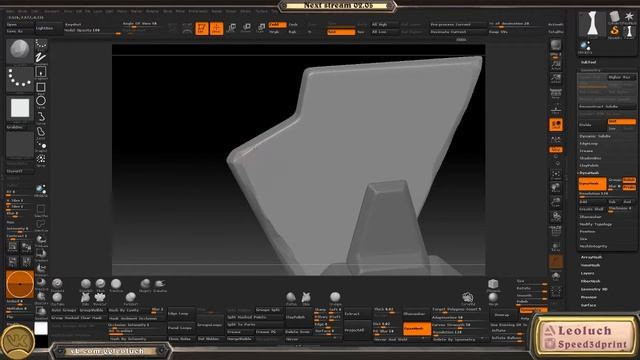The image size is (640, 360).
Task: Adjust the Model Opacity slider
Action: 93,31
